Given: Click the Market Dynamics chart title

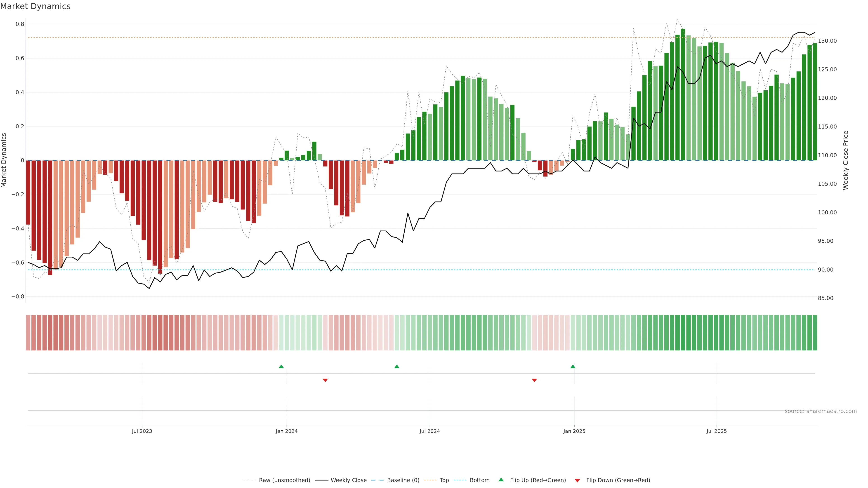Looking at the screenshot, I should (35, 6).
